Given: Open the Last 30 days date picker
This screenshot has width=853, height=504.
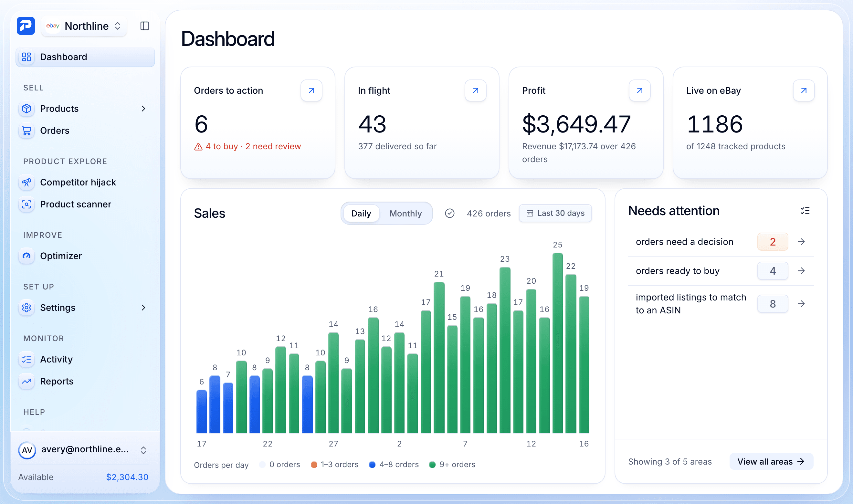Looking at the screenshot, I should pyautogui.click(x=555, y=213).
